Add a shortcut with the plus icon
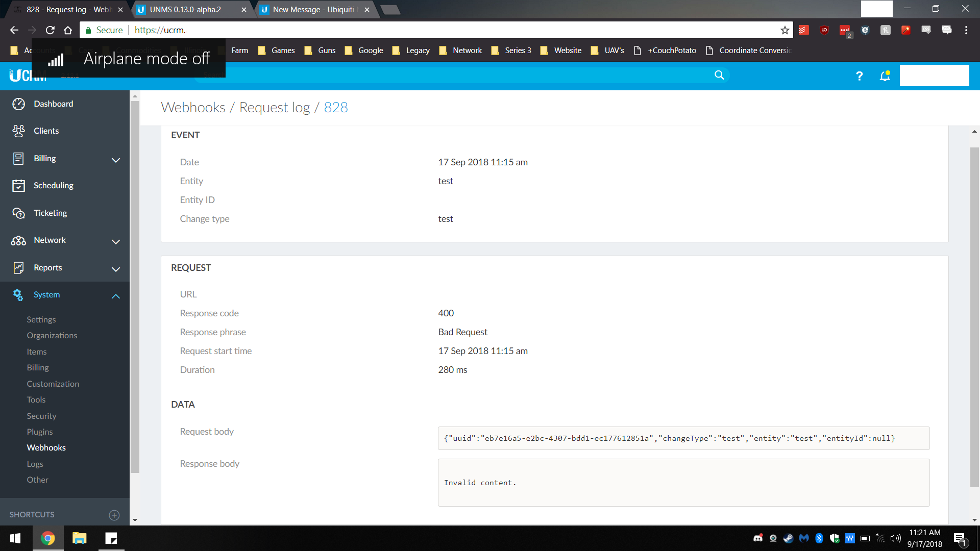980x551 pixels. [x=114, y=515]
